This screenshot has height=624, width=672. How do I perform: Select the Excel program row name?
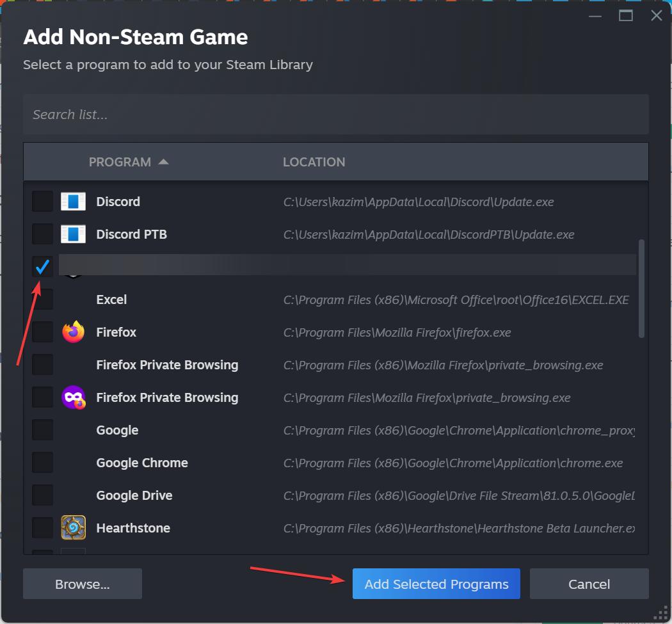[x=111, y=300]
